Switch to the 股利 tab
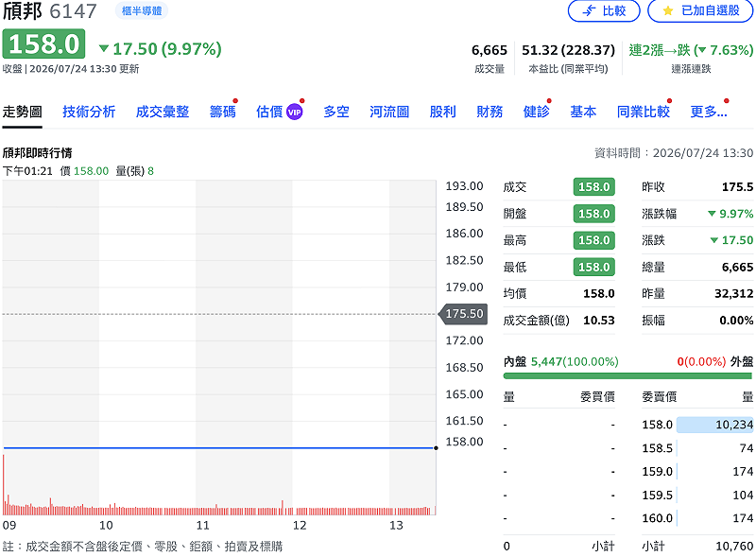The image size is (756, 557). pos(442,112)
